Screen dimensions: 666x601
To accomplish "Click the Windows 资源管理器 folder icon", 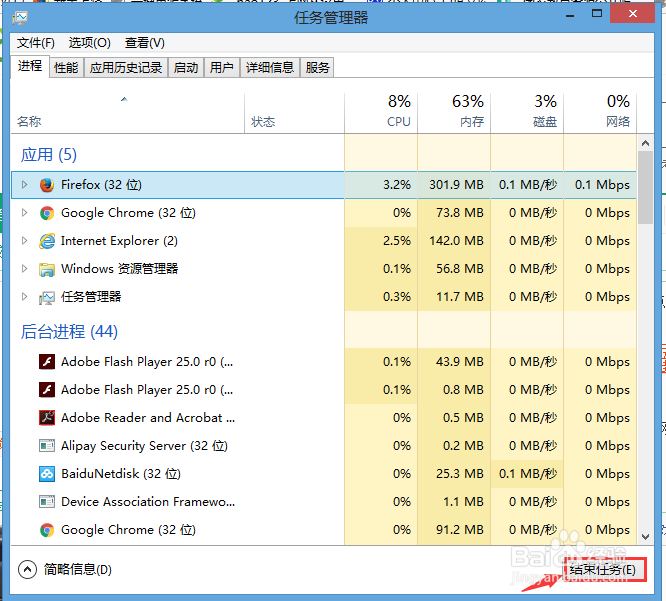I will tap(47, 269).
